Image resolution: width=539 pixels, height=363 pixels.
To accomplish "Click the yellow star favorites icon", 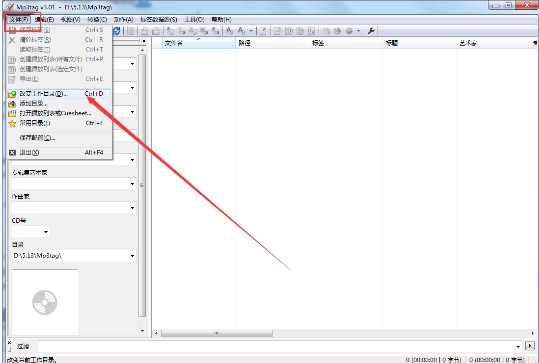I will (x=12, y=123).
